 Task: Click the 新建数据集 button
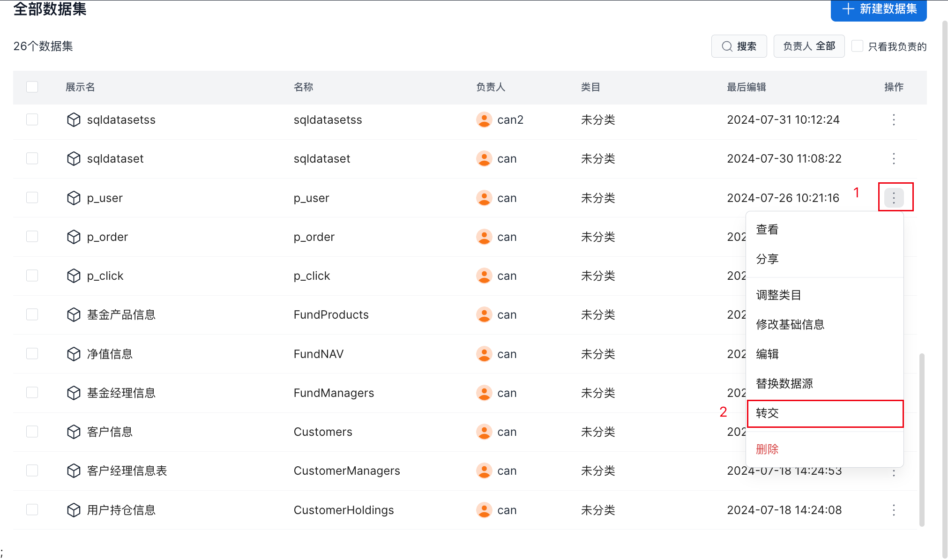point(879,9)
